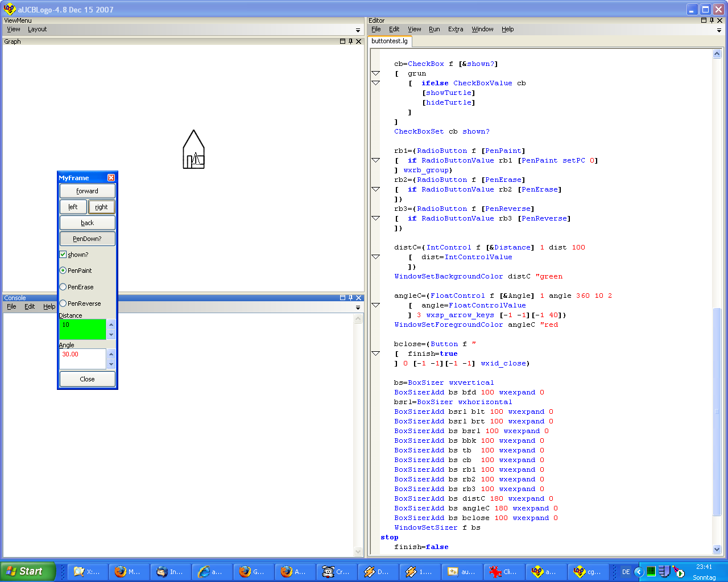Screen dimensions: 728x582
Task: Open the Cr... taskbar item
Action: point(337,572)
